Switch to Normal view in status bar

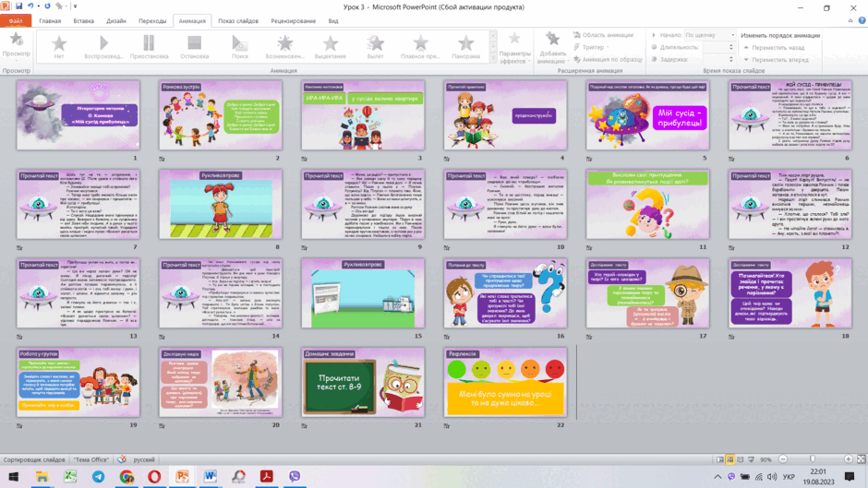tap(719, 459)
